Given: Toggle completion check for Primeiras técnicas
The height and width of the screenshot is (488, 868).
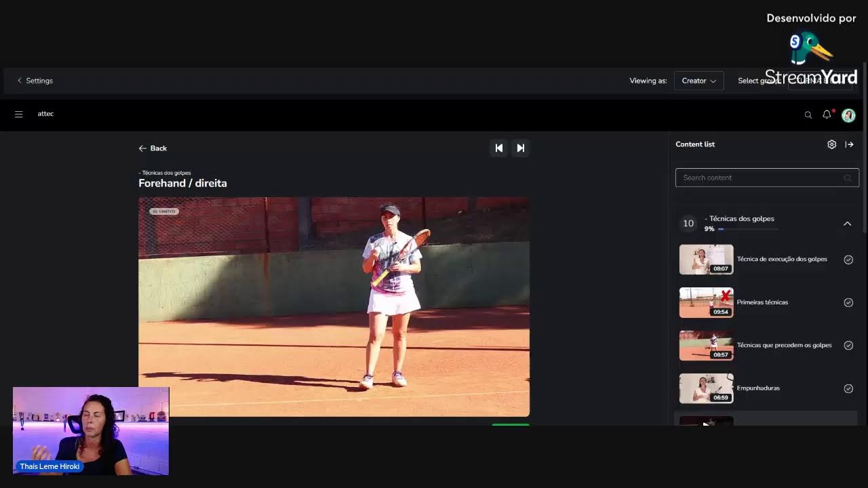Looking at the screenshot, I should pyautogui.click(x=848, y=302).
